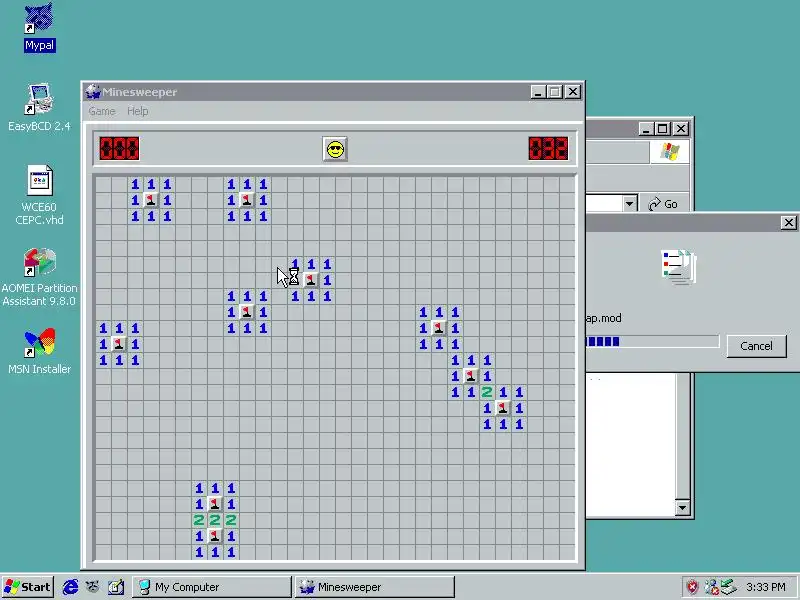Close the file copy dialog with X

point(788,222)
